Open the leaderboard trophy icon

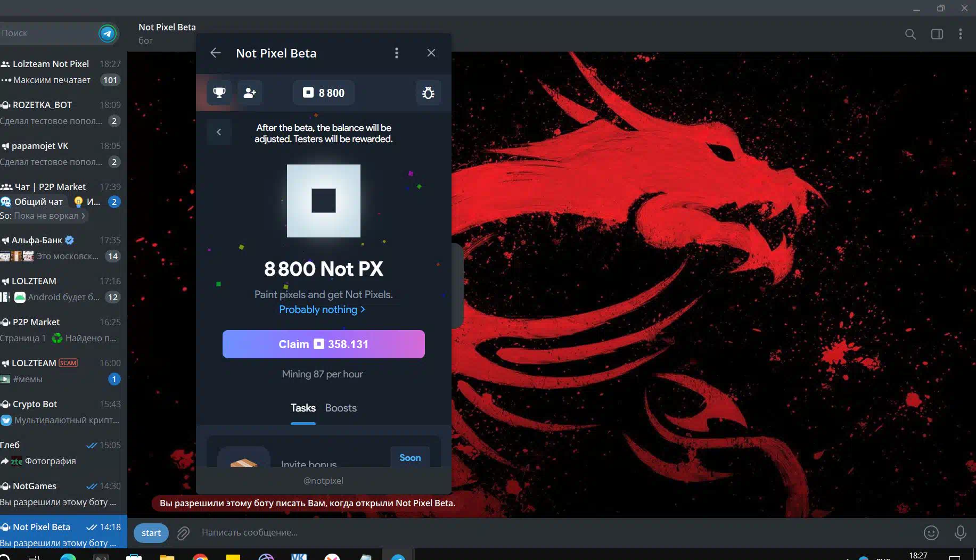pos(219,93)
